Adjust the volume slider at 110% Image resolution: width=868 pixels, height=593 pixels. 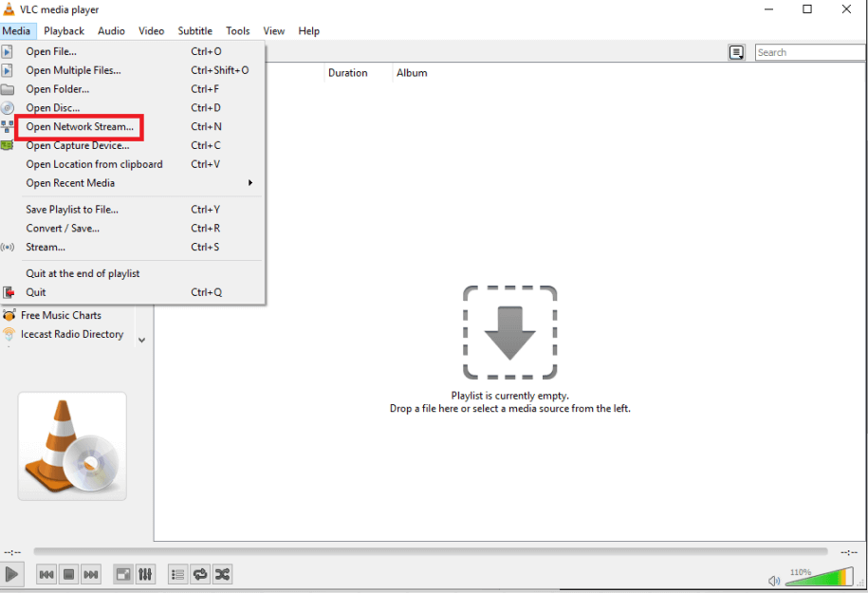[819, 578]
